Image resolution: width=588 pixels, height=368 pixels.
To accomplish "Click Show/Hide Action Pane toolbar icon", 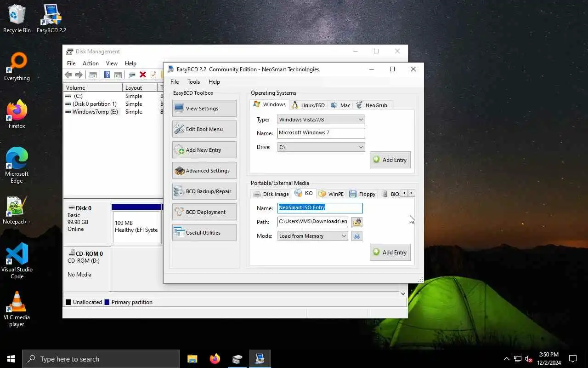I will 118,75.
